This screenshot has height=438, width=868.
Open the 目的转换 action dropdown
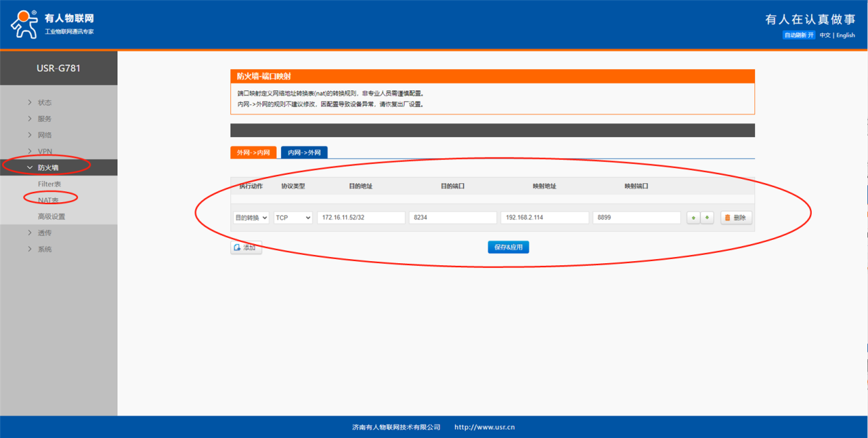pyautogui.click(x=251, y=217)
